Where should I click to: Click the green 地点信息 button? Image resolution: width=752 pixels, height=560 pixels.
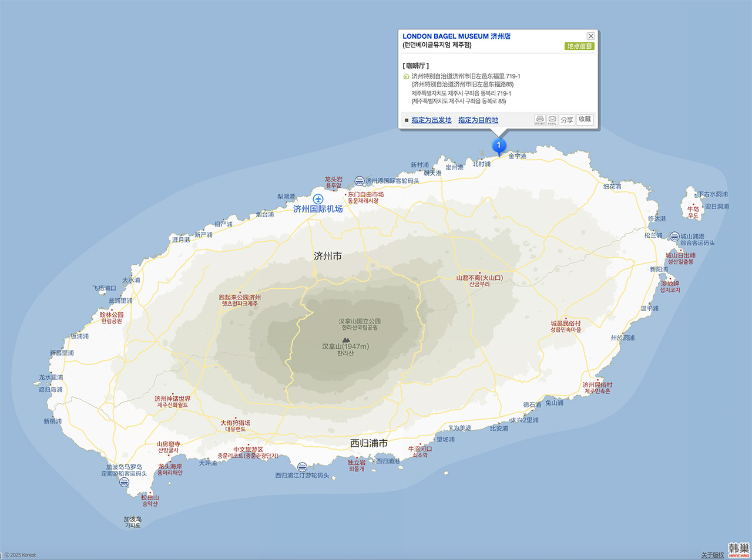click(x=579, y=46)
